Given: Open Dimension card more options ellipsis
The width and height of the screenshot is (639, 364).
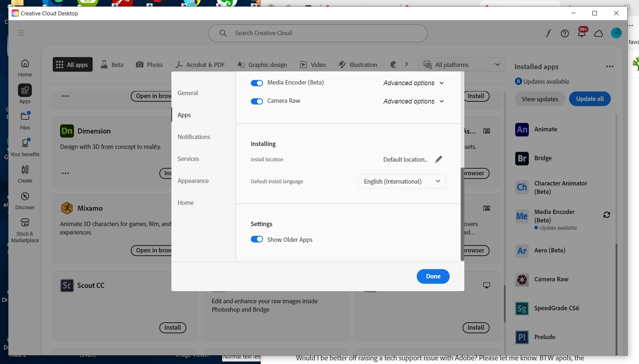Looking at the screenshot, I should click(x=66, y=173).
